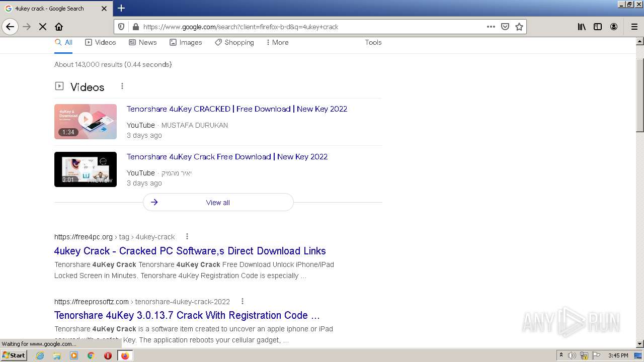Screen dimensions: 644x362
Task: Click the scrollbar up arrow
Action: pyautogui.click(x=640, y=41)
